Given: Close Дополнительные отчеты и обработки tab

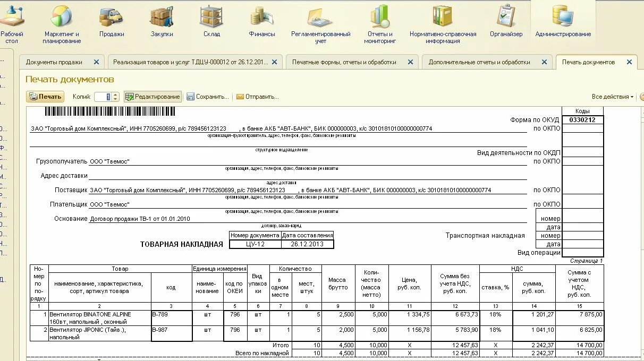Looking at the screenshot, I should pos(545,62).
